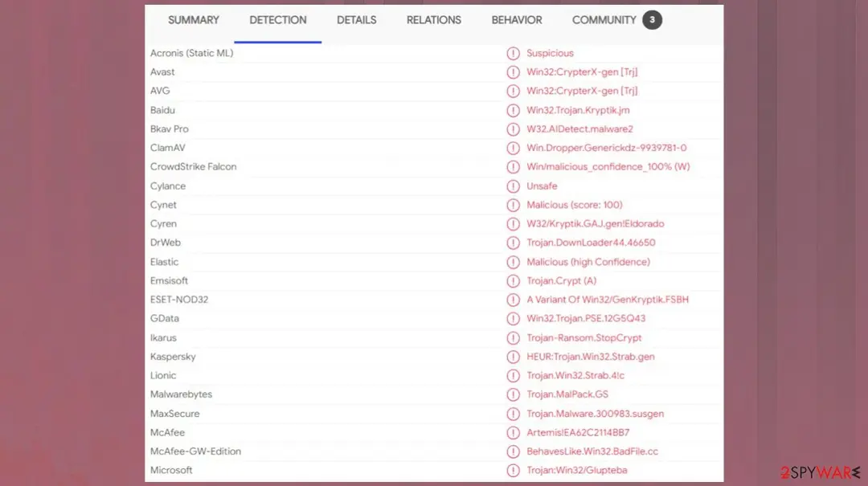
Task: Click the warning icon in the Bkav Pro row
Action: [x=513, y=129]
